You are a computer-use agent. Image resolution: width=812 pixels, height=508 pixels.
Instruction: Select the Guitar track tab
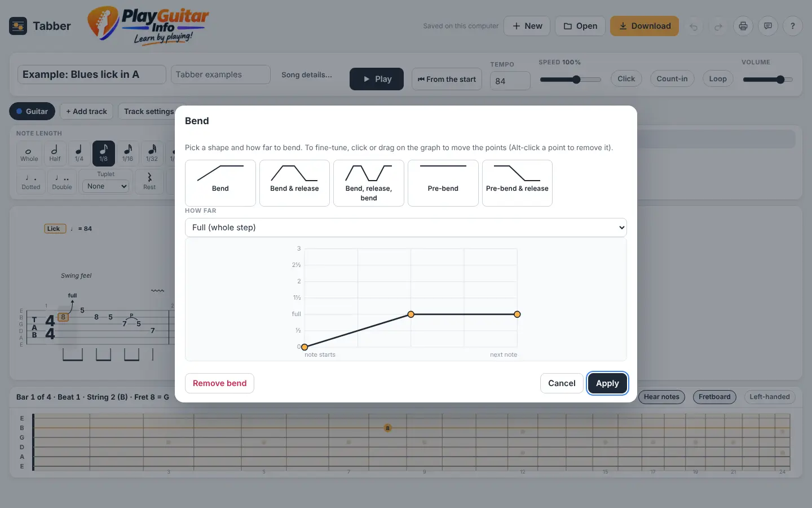pos(32,111)
